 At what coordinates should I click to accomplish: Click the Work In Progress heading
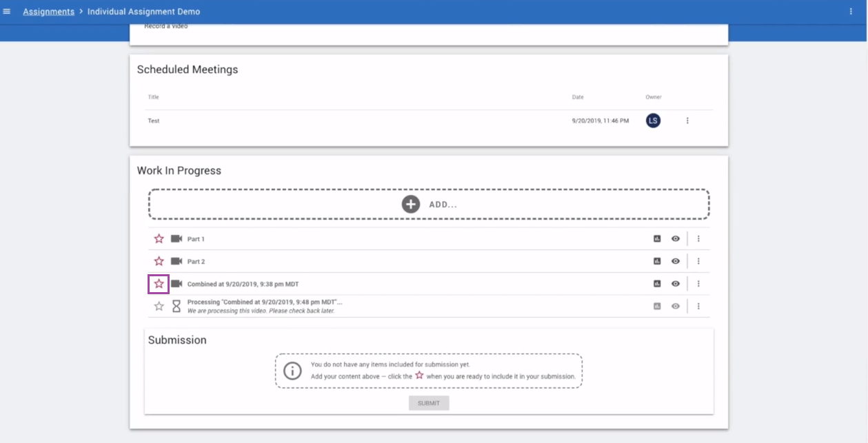(x=179, y=171)
